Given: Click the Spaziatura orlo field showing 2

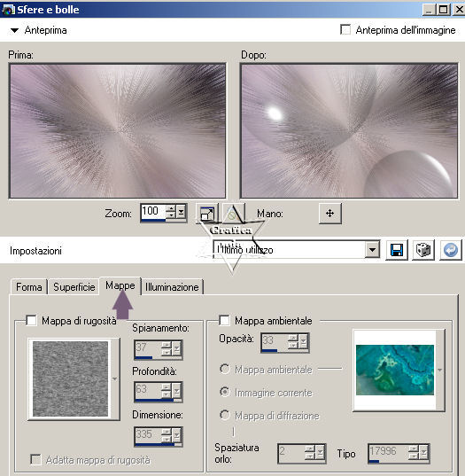Looking at the screenshot, I should tap(291, 452).
